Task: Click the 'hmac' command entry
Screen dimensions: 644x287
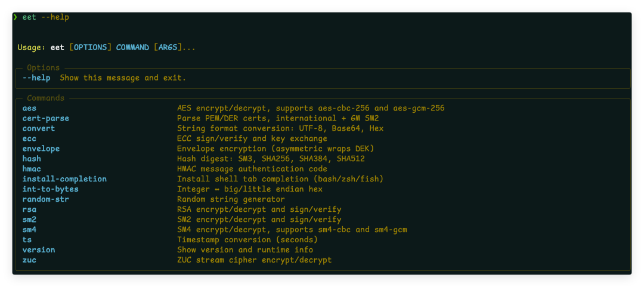Action: tap(32, 169)
